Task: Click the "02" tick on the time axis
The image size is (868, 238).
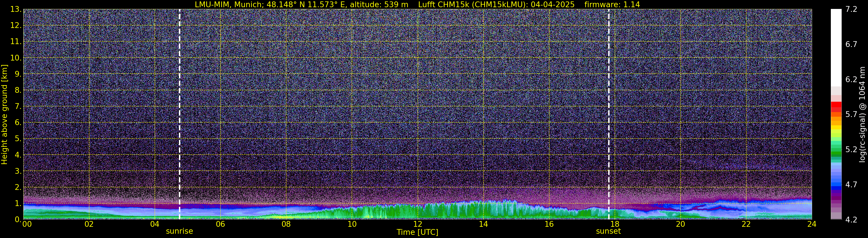Action: (89, 224)
